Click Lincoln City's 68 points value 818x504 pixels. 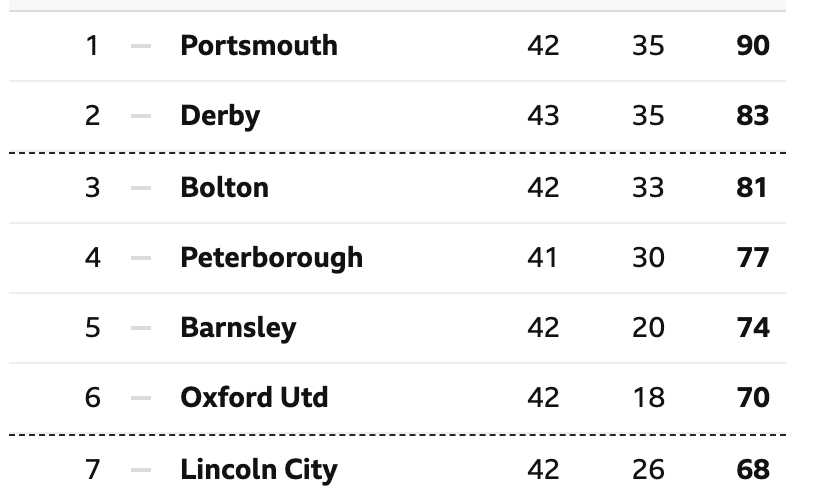(753, 470)
